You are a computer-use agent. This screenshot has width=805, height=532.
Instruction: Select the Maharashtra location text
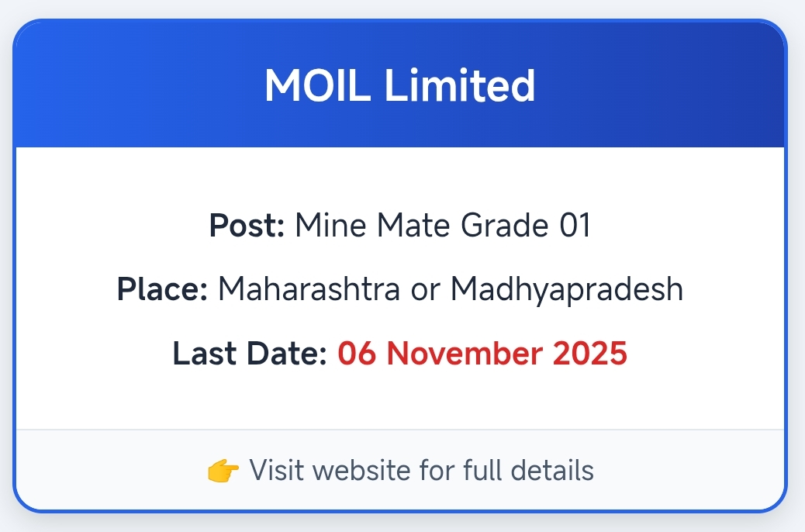[x=306, y=289]
